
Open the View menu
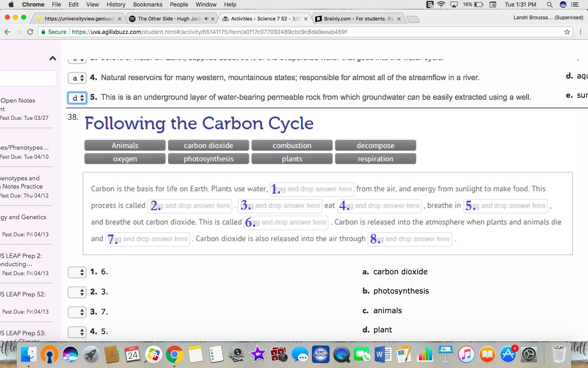pos(93,4)
